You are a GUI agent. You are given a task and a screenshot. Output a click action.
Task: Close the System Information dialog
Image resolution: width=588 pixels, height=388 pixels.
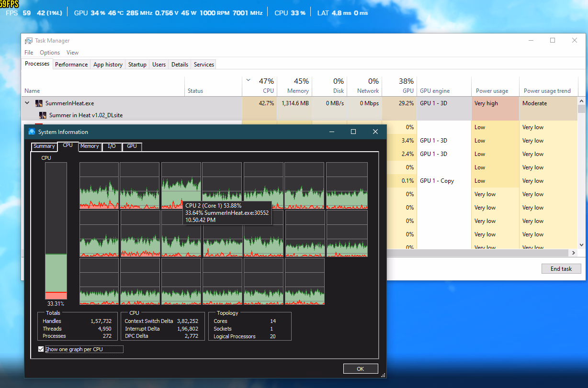[375, 132]
